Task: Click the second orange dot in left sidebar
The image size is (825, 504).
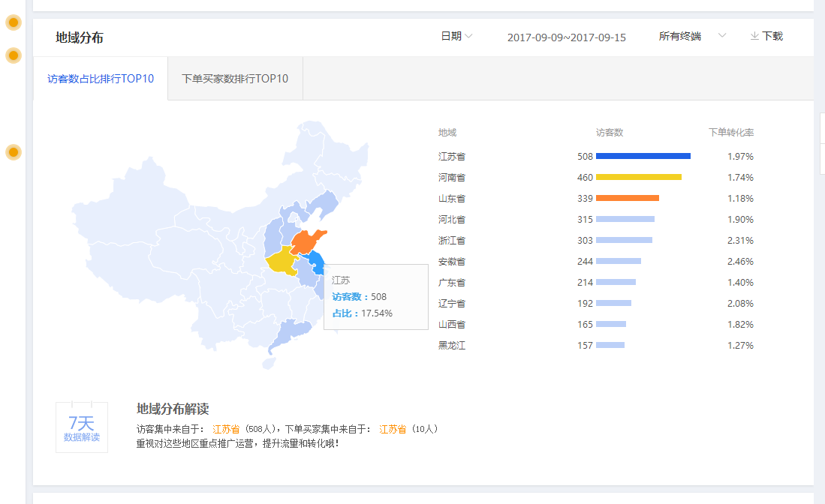Action: [14, 55]
